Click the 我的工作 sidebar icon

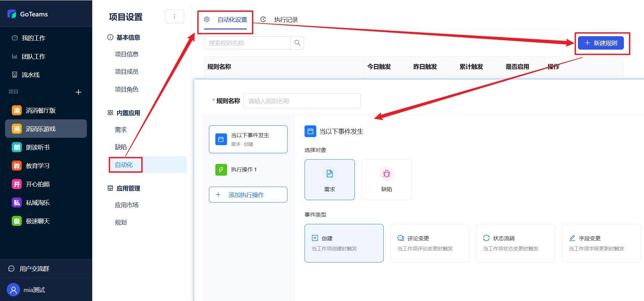(x=14, y=38)
